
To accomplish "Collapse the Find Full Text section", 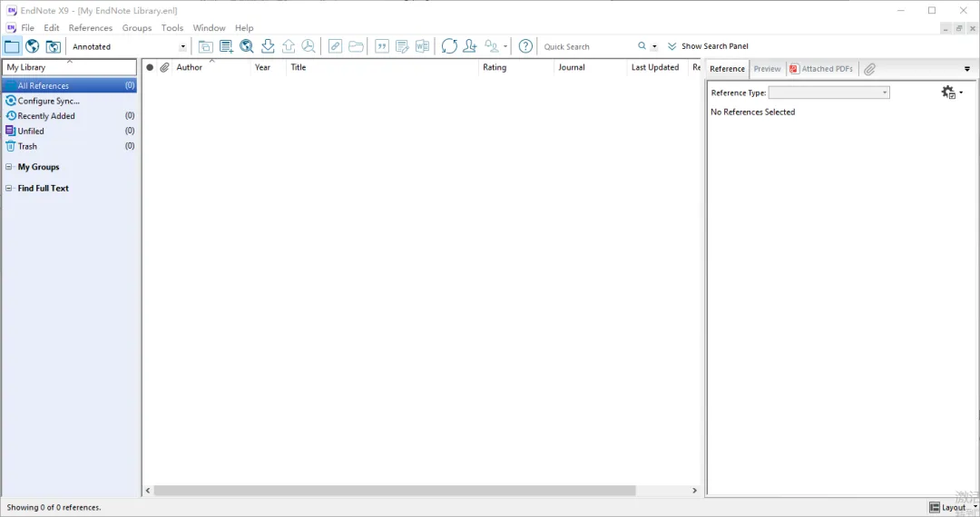I will pyautogui.click(x=9, y=188).
